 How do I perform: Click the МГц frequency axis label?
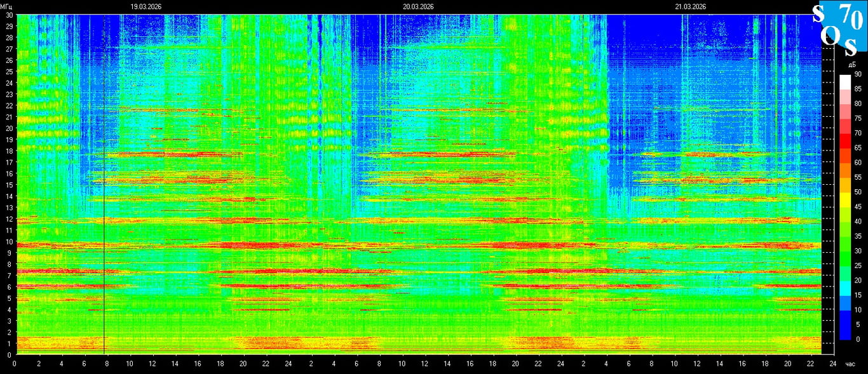click(x=6, y=6)
